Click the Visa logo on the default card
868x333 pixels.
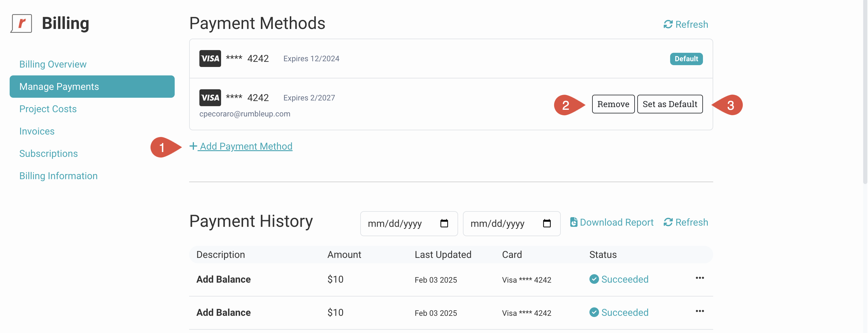210,59
